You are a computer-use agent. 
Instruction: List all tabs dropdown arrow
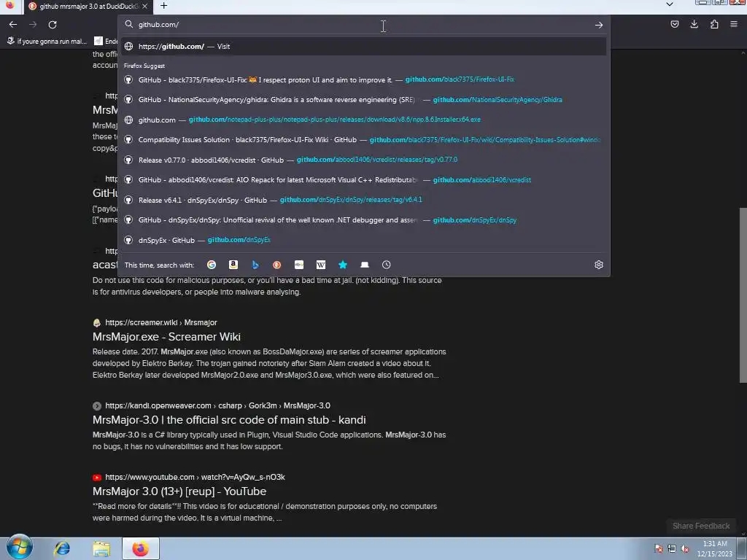click(x=670, y=4)
